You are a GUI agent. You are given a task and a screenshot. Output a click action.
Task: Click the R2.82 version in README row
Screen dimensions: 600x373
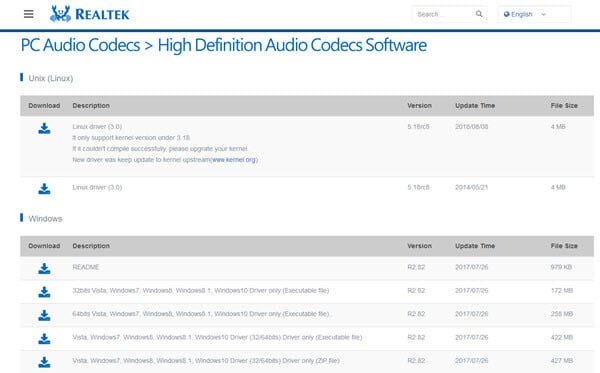point(416,267)
